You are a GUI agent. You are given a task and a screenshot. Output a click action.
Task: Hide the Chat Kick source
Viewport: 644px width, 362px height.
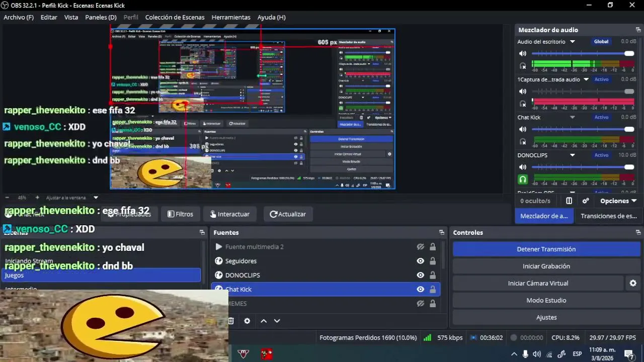tap(421, 289)
